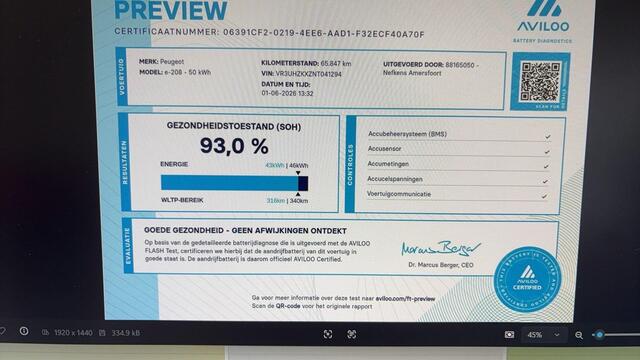
Task: Zoom out with the magnifier minus icon
Action: click(x=579, y=335)
